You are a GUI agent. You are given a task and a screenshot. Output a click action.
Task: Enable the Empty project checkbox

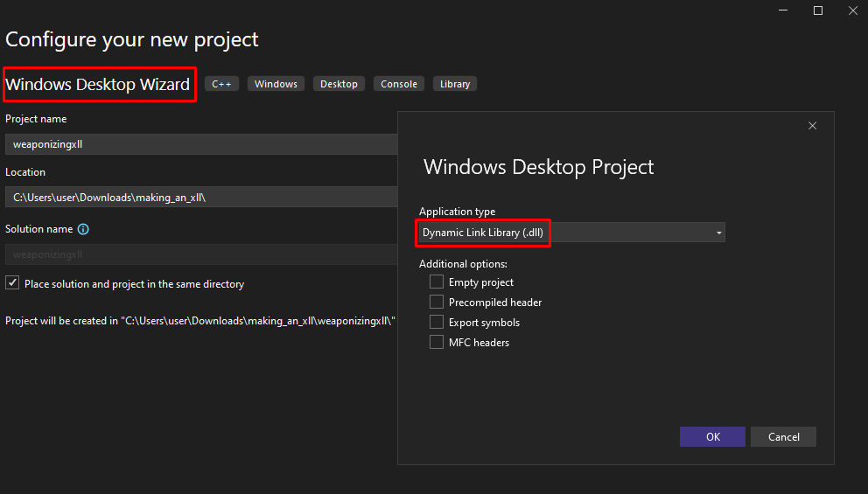(437, 282)
